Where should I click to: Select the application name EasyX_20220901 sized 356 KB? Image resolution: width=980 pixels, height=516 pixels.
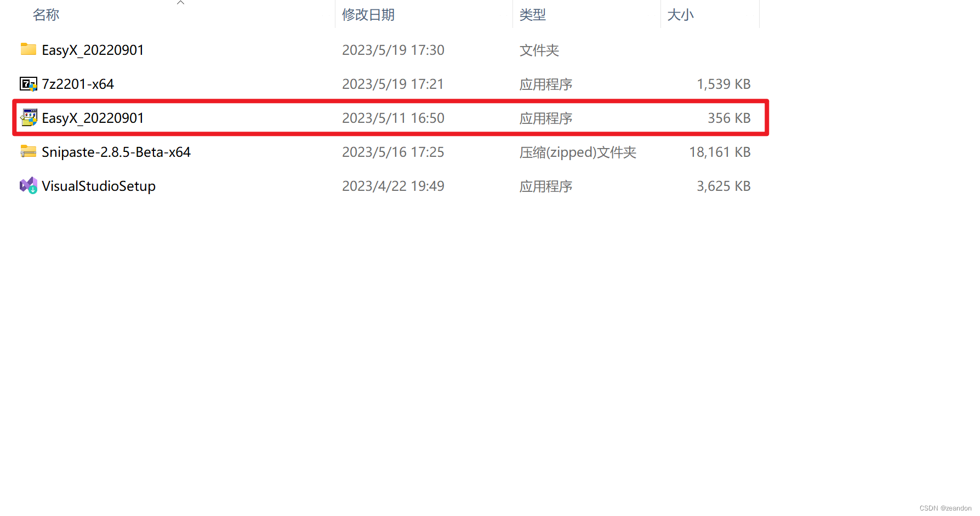tap(93, 118)
